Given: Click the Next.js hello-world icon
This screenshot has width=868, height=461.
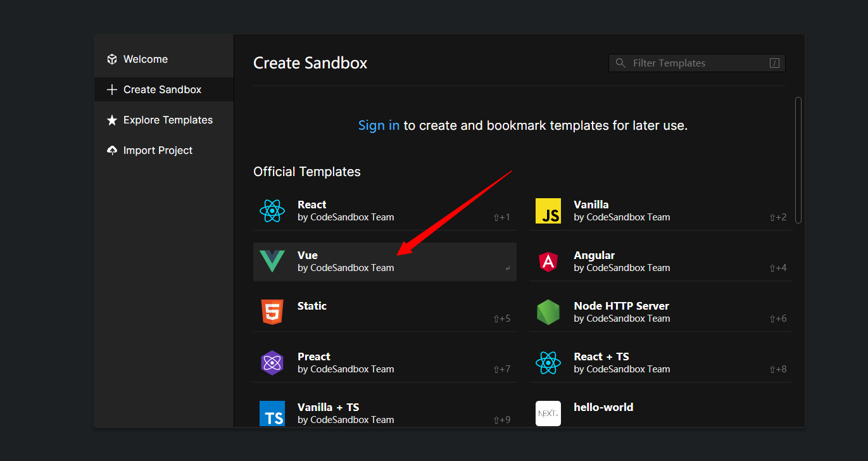Looking at the screenshot, I should pyautogui.click(x=548, y=413).
